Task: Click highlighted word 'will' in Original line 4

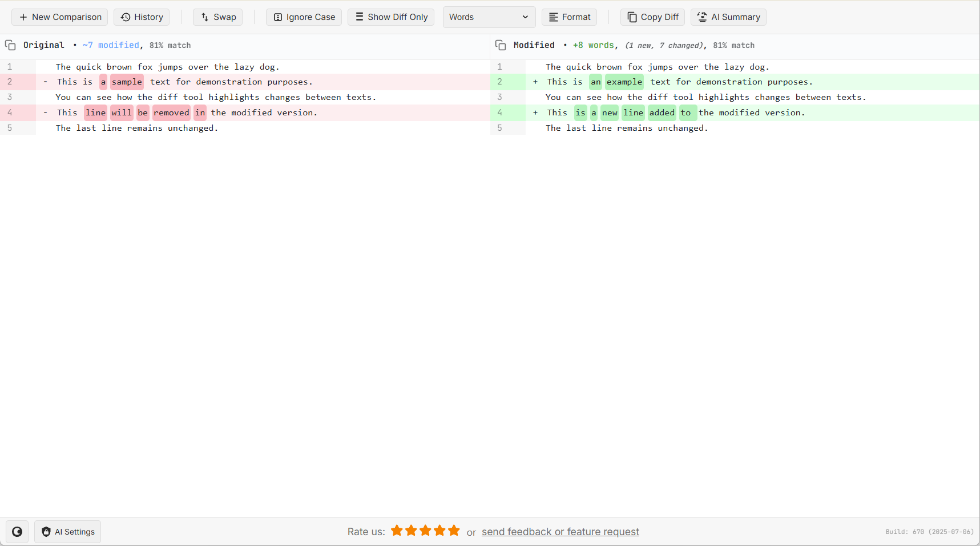Action: coord(122,113)
